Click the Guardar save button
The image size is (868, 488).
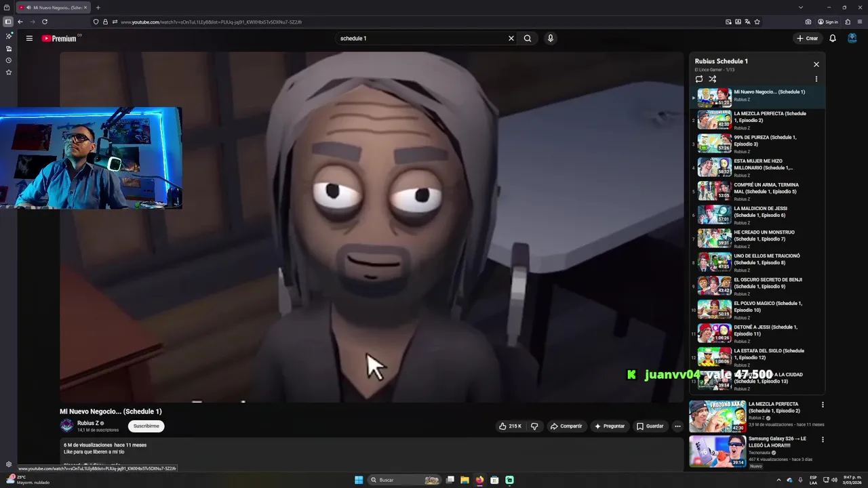coord(650,426)
